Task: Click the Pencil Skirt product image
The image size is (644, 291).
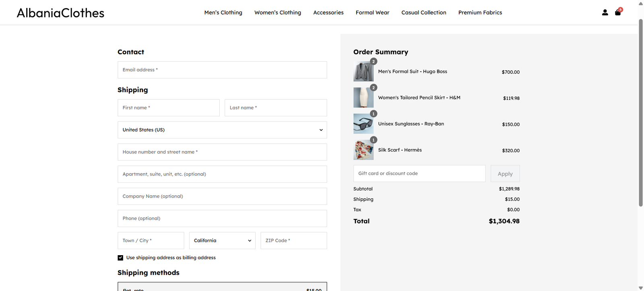Action: [363, 98]
